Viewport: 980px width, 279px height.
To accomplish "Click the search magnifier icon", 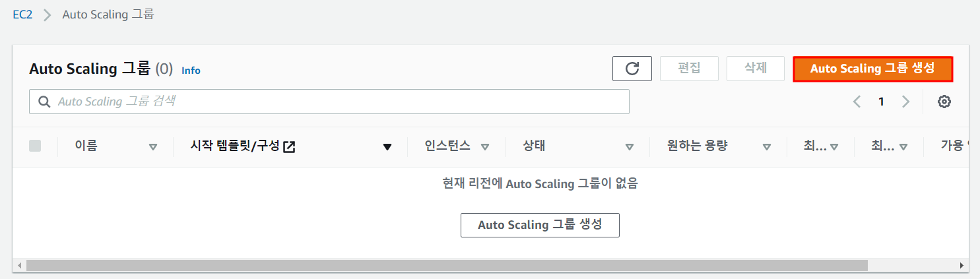I will pos(45,102).
